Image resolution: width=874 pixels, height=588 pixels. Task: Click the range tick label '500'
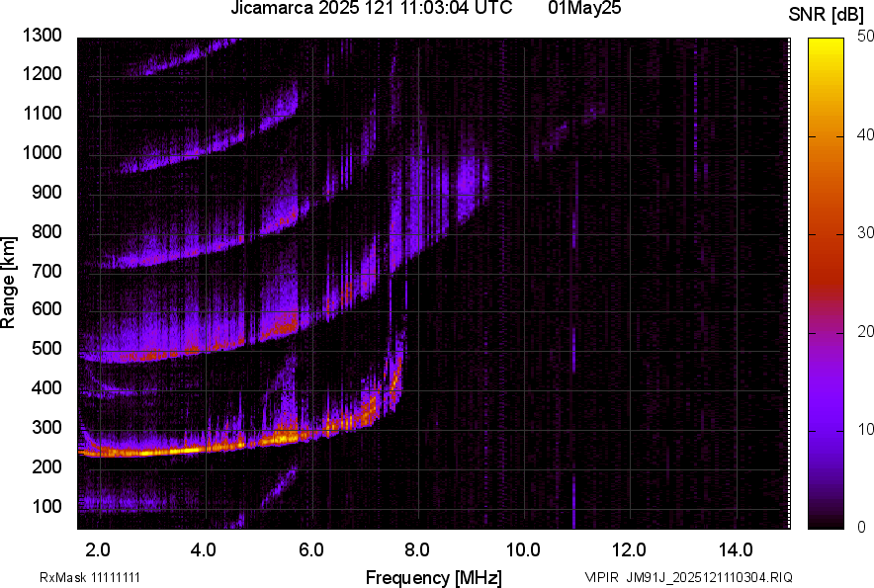46,348
